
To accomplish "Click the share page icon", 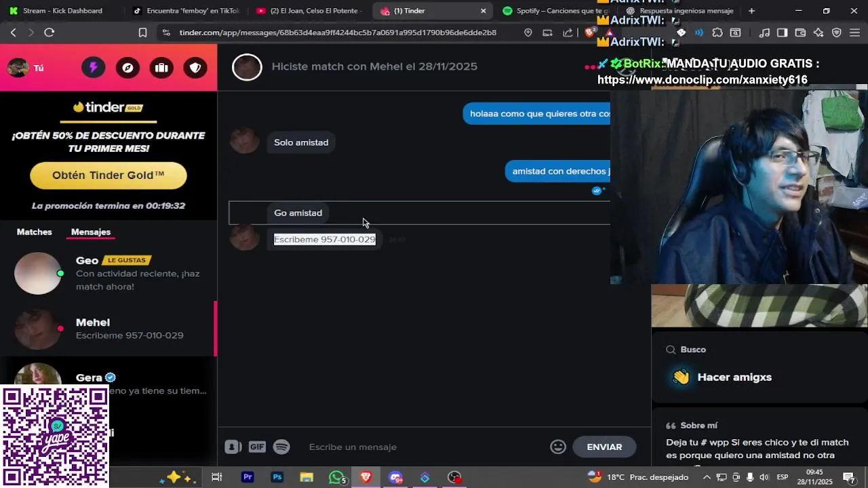I will click(568, 33).
